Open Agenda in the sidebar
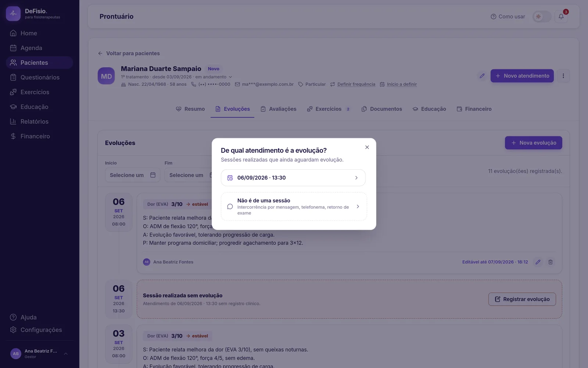Screen dimensions: 588x368 40,48
